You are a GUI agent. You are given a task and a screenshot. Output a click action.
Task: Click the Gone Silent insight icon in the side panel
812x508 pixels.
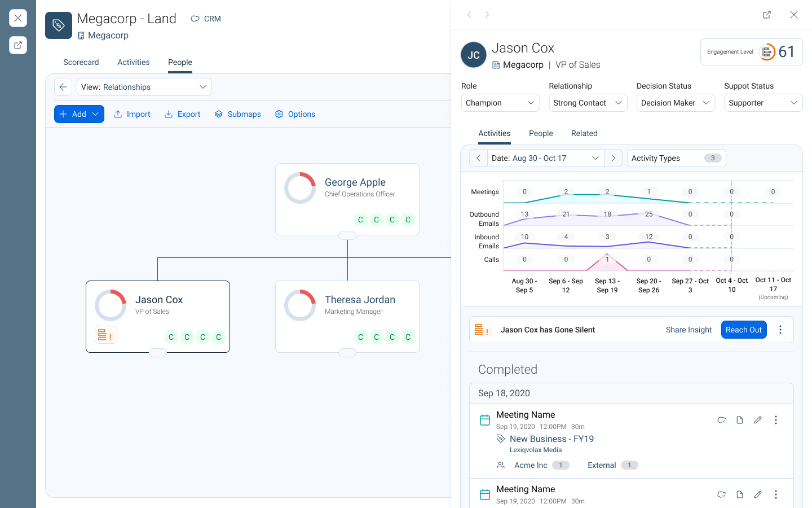(x=482, y=330)
